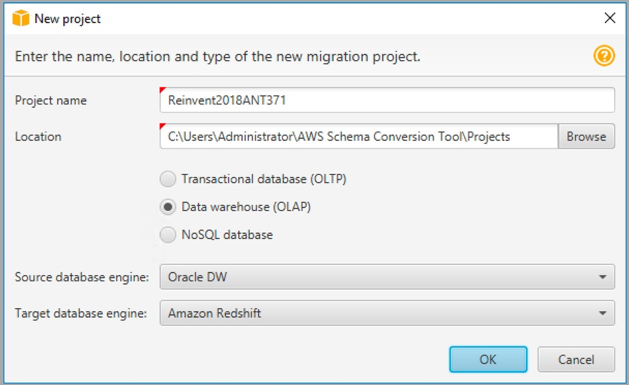
Task: Open help via the orange question mark icon
Action: coord(604,56)
